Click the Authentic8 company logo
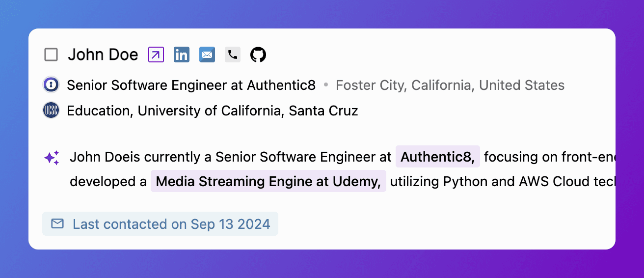This screenshot has width=644, height=278. (x=51, y=85)
